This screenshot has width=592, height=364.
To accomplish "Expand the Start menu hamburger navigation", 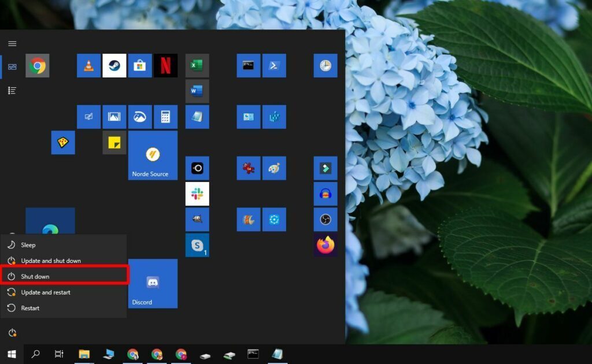I will 12,43.
